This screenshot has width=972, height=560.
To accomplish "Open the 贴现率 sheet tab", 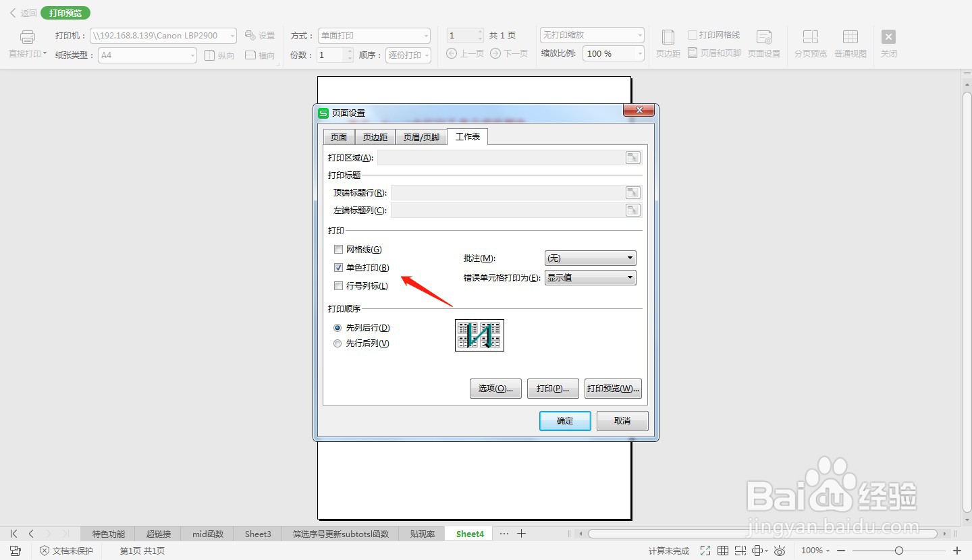I will pyautogui.click(x=423, y=534).
